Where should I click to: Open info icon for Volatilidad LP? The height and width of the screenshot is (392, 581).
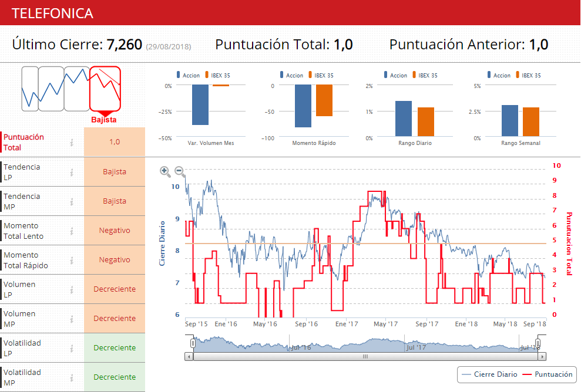[72, 348]
